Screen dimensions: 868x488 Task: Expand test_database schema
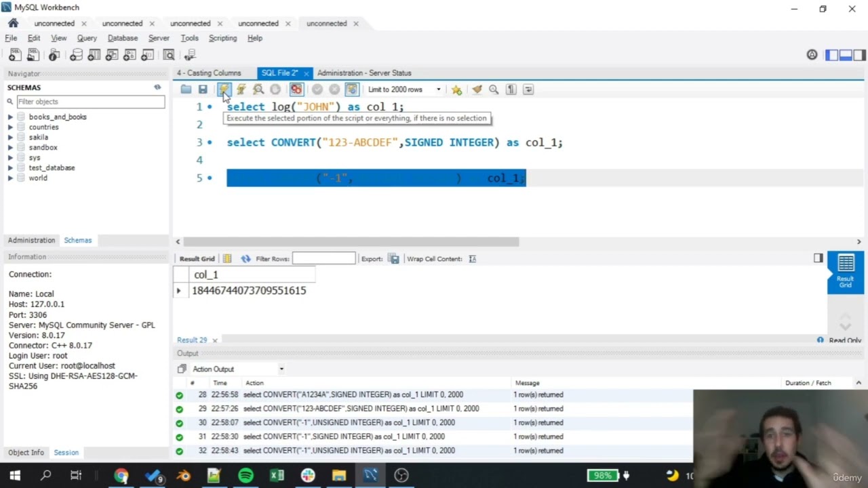[11, 168]
